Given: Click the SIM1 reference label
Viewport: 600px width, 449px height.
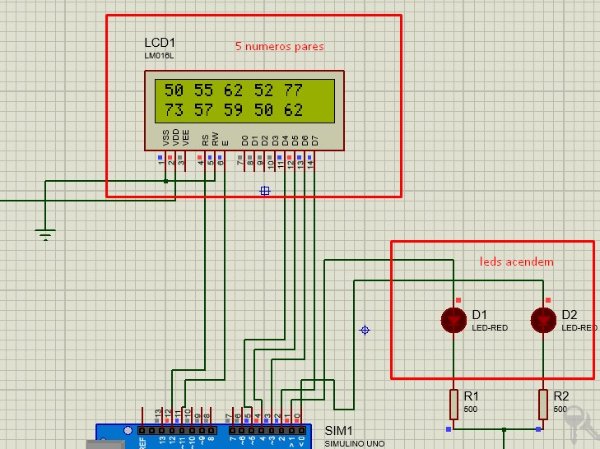Looking at the screenshot, I should [x=339, y=430].
